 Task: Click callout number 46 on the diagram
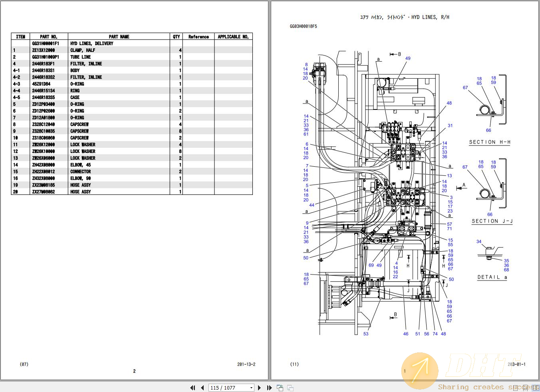coord(406,334)
